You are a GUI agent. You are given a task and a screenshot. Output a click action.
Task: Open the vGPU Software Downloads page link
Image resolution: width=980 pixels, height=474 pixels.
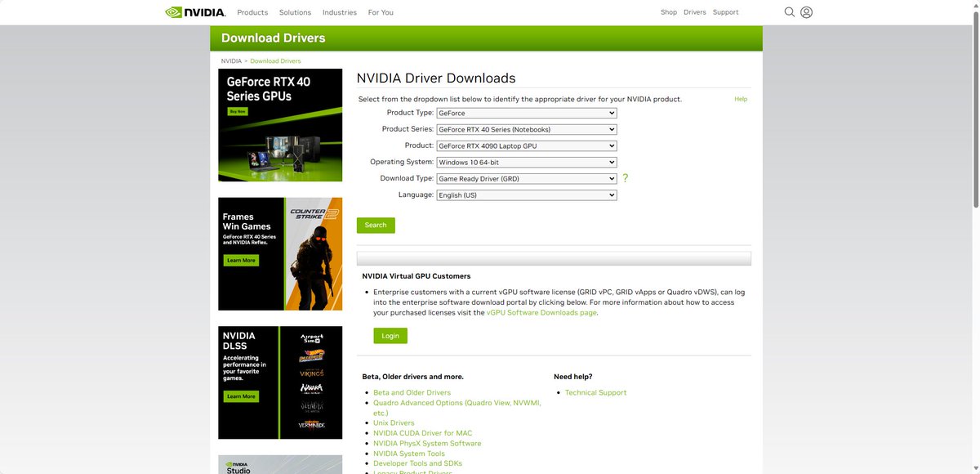coord(541,312)
